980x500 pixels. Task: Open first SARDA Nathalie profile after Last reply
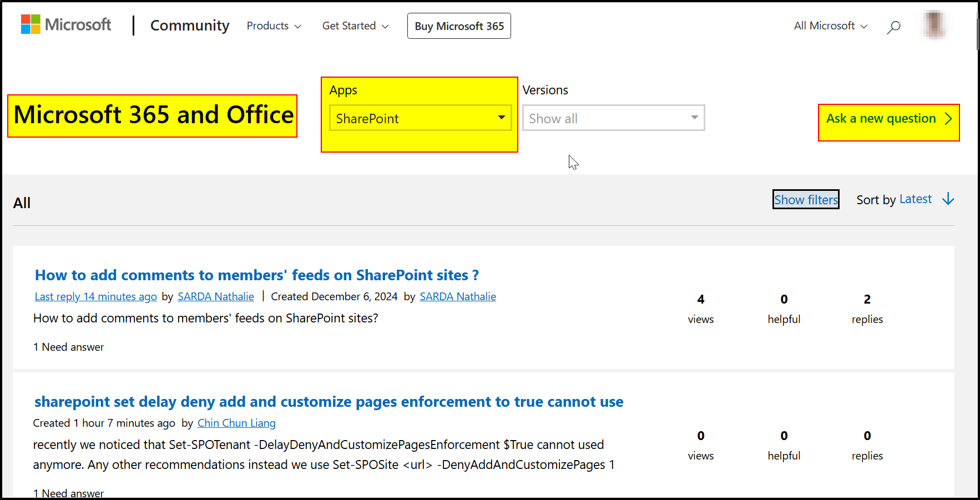216,297
